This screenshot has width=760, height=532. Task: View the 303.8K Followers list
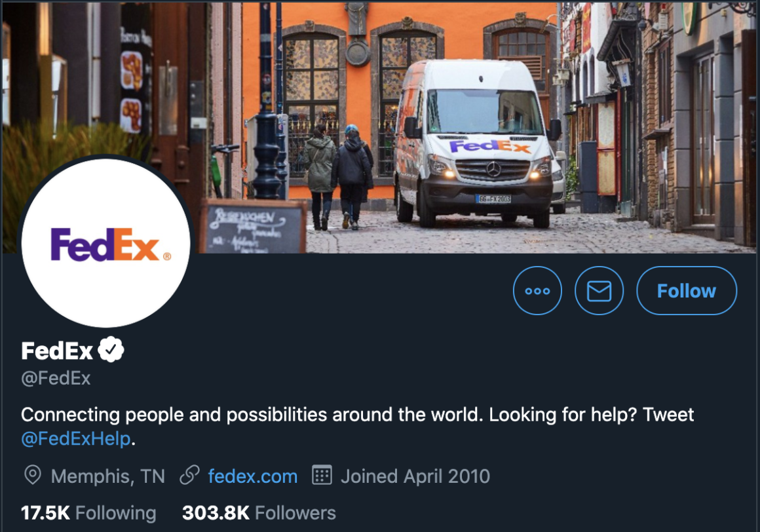point(259,513)
